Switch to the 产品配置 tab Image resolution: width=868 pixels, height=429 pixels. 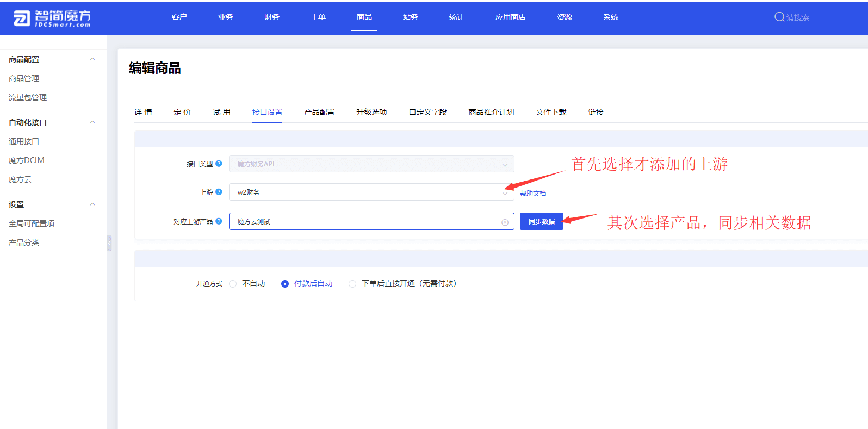click(x=319, y=112)
